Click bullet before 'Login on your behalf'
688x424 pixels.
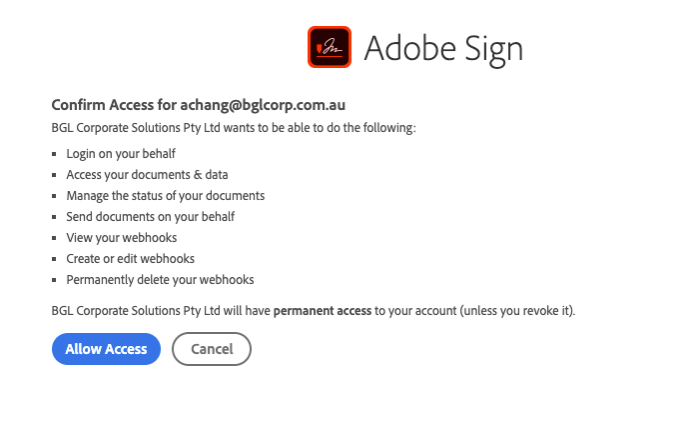point(55,154)
